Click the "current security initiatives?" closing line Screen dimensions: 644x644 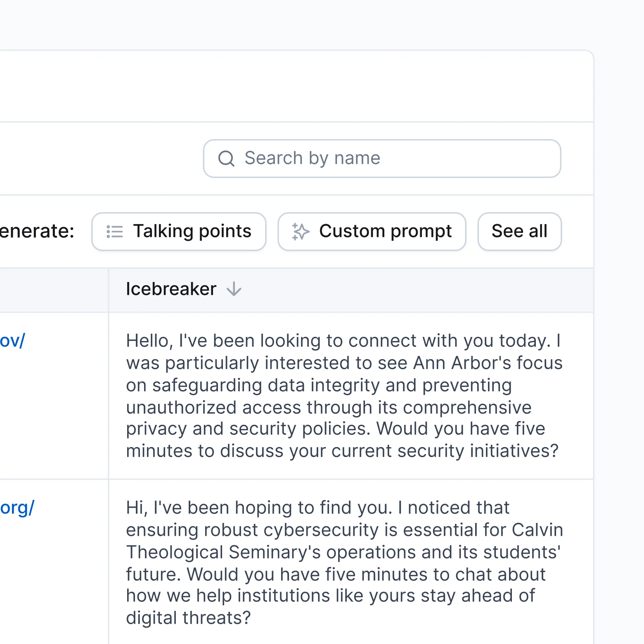[x=445, y=451]
